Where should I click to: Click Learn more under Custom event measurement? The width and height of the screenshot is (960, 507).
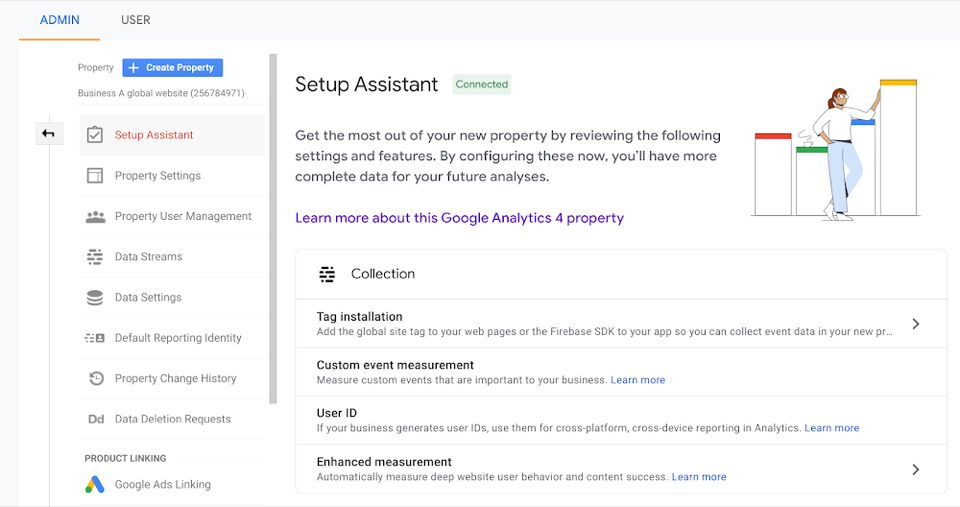(x=637, y=380)
